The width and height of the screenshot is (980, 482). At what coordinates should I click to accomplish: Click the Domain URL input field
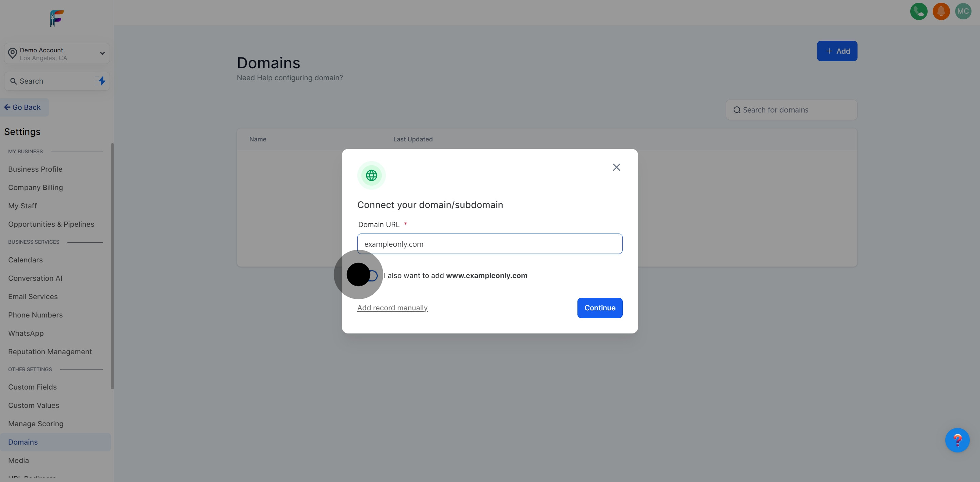(x=490, y=244)
